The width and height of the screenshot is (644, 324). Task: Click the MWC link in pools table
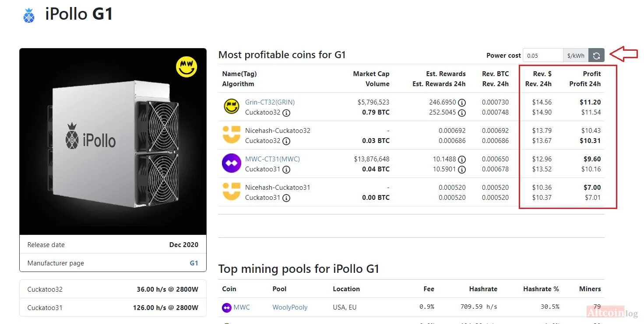pyautogui.click(x=242, y=307)
